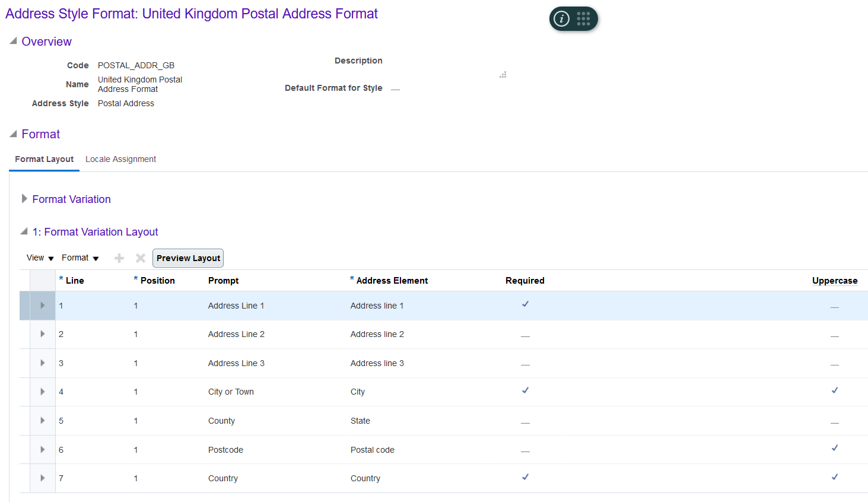Click the expand arrow on the County row
Image resolution: width=868 pixels, height=502 pixels.
coord(42,420)
